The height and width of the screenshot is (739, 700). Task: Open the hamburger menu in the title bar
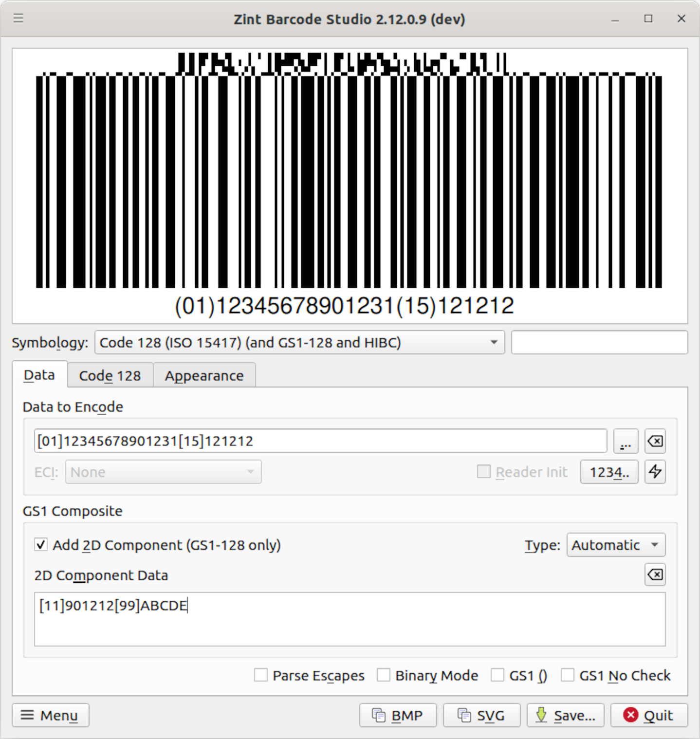tap(18, 18)
